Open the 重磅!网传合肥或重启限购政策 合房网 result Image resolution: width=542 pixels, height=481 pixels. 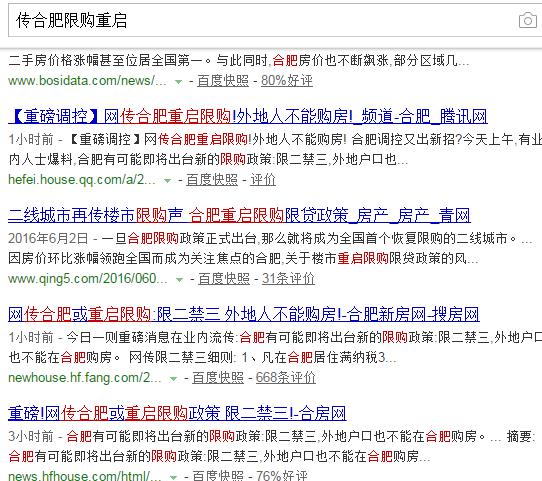[x=177, y=413]
